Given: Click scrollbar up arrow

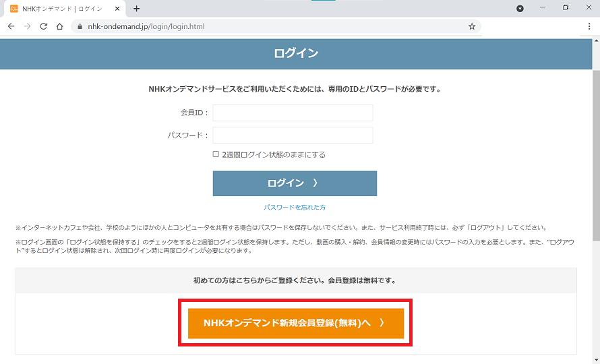Looking at the screenshot, I should (x=596, y=40).
